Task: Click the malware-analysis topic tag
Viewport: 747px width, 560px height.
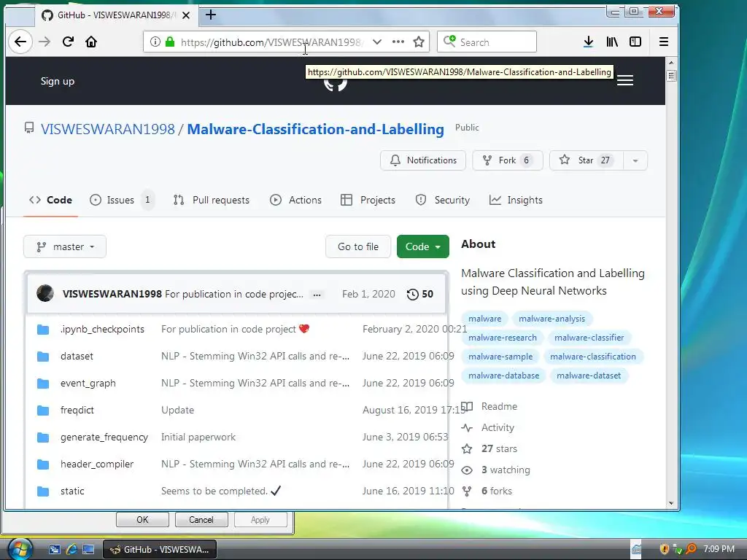Action: point(551,319)
